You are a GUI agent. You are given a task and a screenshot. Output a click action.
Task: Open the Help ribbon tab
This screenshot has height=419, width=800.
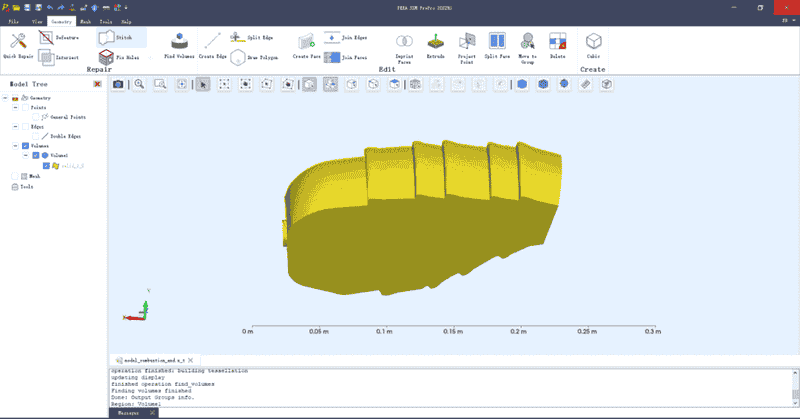[126, 21]
